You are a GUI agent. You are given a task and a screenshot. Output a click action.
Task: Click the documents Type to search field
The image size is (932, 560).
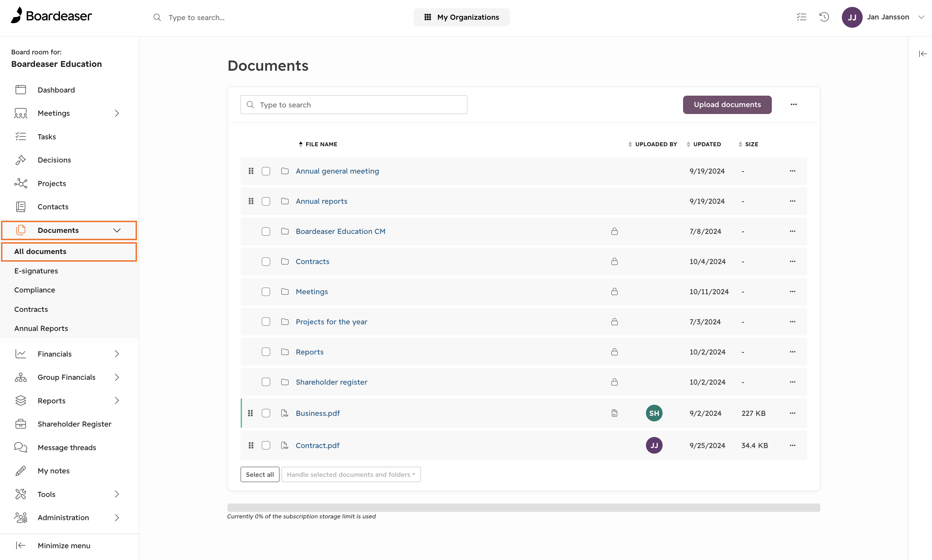coord(353,105)
